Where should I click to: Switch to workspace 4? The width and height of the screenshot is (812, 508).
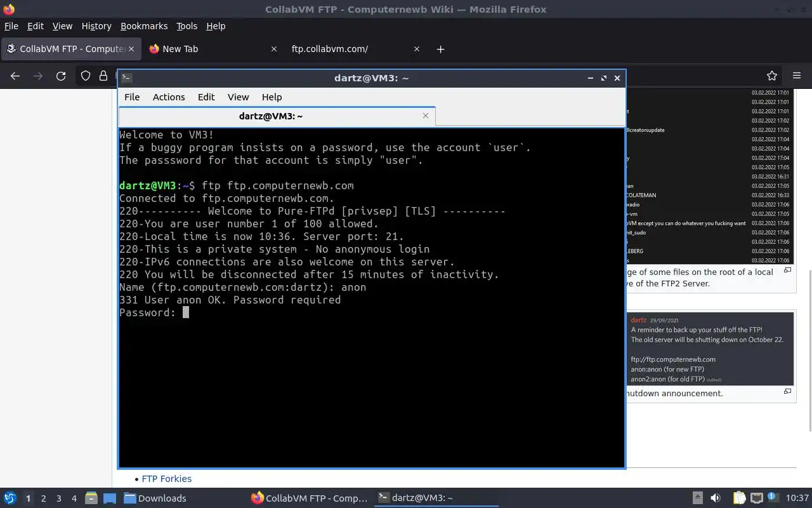tap(74, 498)
